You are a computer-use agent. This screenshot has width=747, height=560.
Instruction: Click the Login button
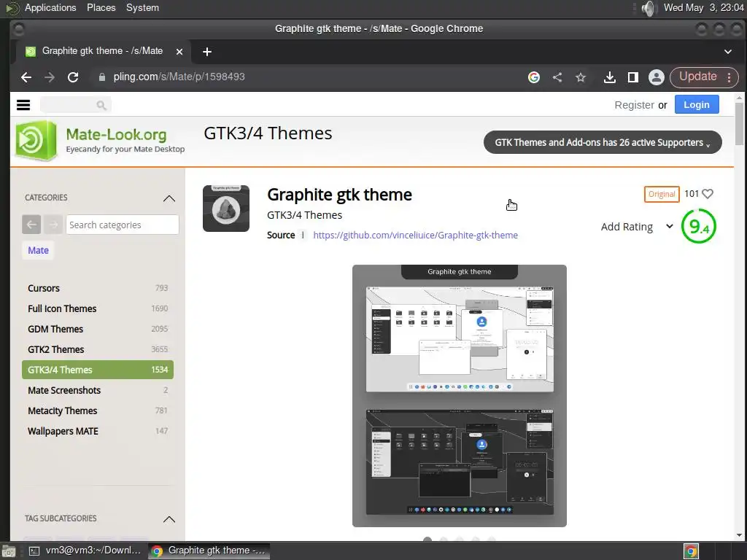[x=697, y=105]
